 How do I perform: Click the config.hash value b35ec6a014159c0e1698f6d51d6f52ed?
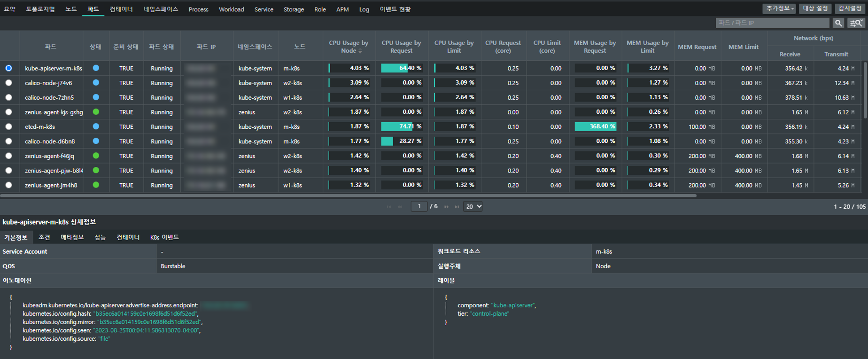(146, 313)
